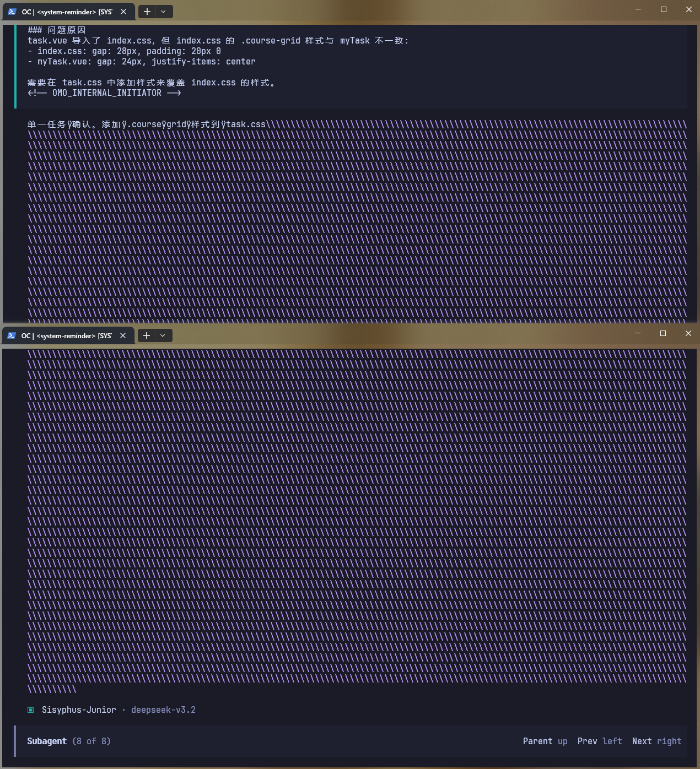Go to Parent session
This screenshot has width=700, height=769.
click(x=545, y=741)
